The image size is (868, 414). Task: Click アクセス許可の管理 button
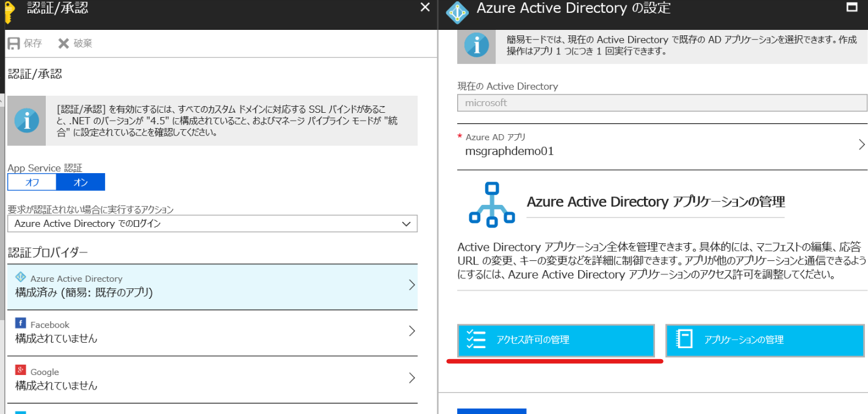pos(556,340)
